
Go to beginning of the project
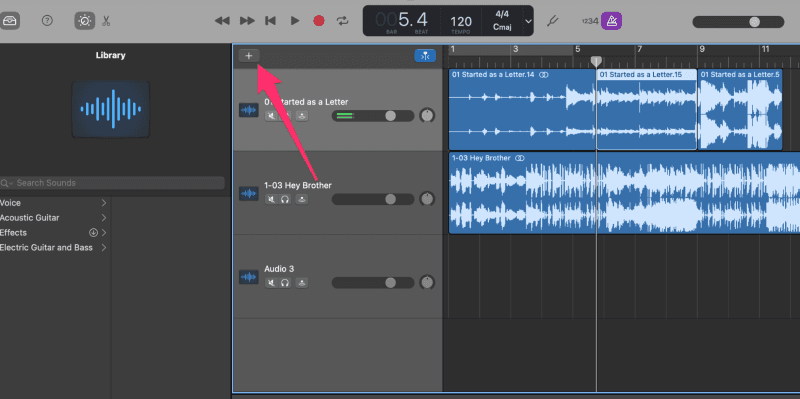[x=270, y=21]
